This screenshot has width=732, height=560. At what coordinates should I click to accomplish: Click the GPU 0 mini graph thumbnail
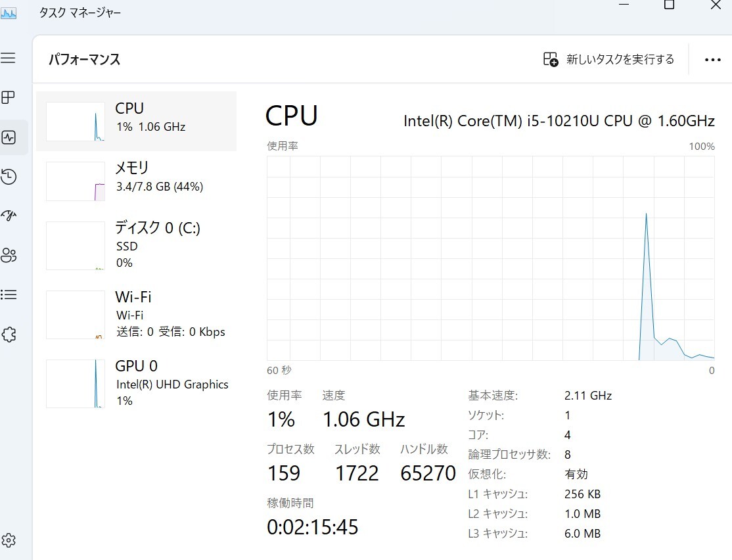coord(76,384)
